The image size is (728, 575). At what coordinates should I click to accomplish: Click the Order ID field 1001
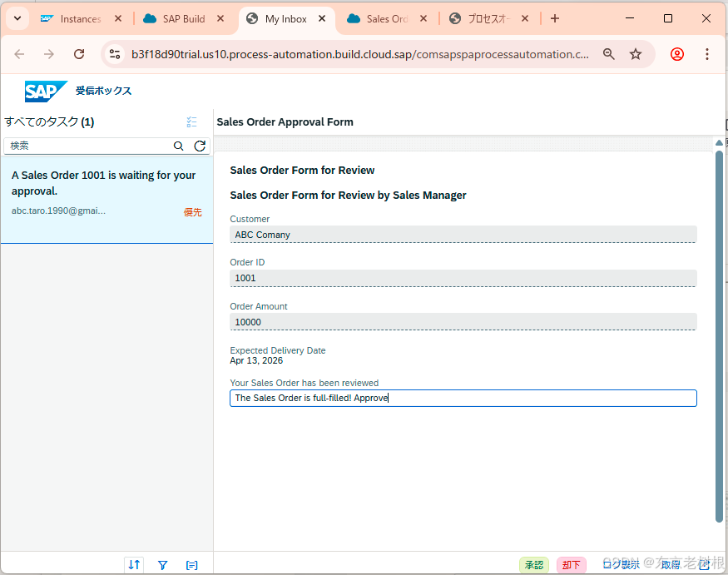tap(463, 278)
